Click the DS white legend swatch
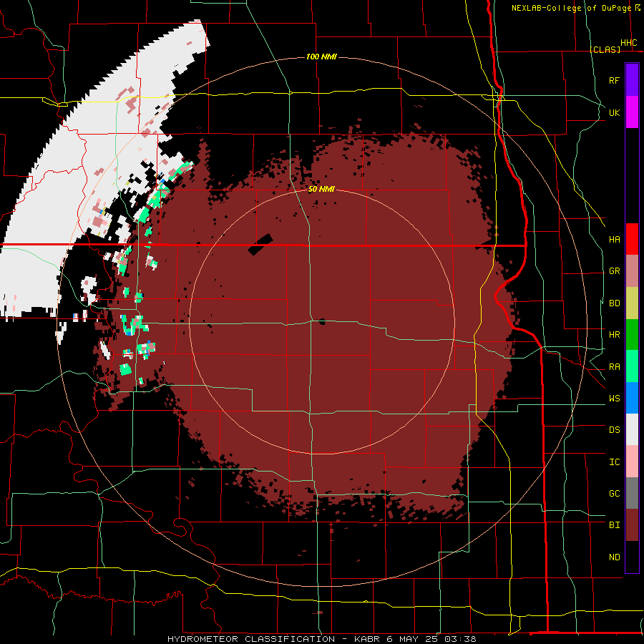The height and width of the screenshot is (644, 644). 632,429
